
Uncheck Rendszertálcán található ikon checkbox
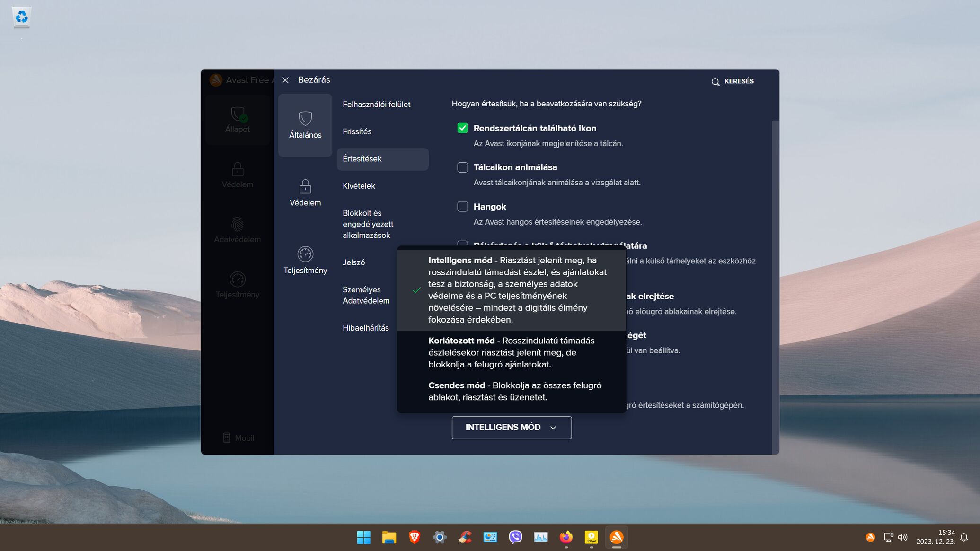(x=462, y=128)
